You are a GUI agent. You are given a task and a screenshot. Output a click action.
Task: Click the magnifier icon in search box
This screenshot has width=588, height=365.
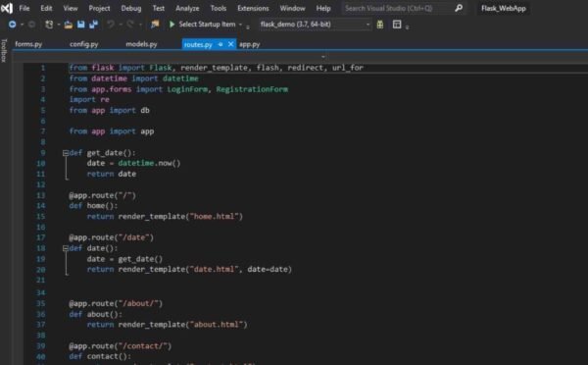pyautogui.click(x=459, y=8)
